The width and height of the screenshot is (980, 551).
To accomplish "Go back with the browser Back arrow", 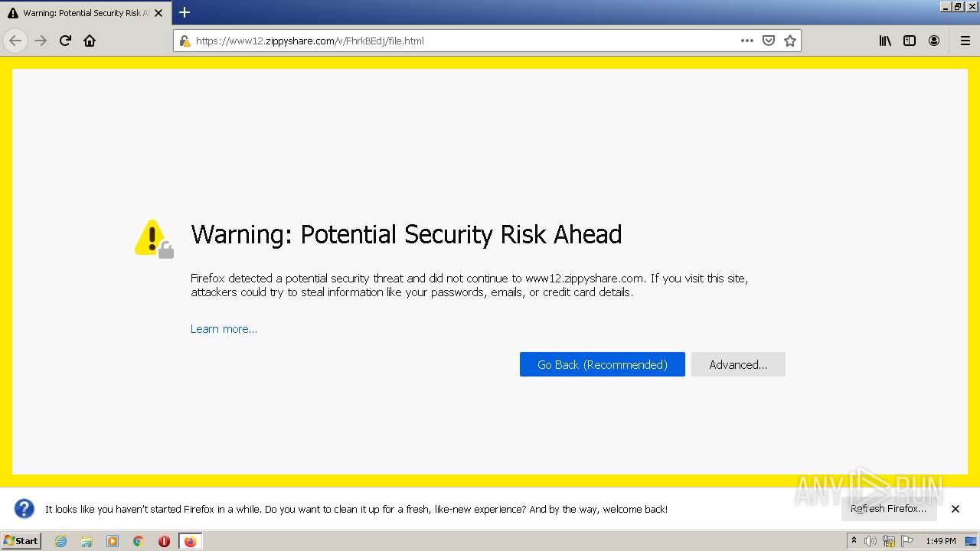I will click(15, 41).
